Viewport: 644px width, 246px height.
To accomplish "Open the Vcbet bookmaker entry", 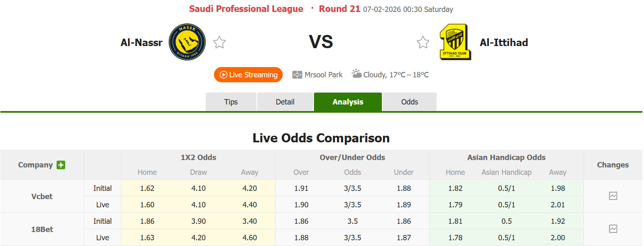I will pos(42,196).
